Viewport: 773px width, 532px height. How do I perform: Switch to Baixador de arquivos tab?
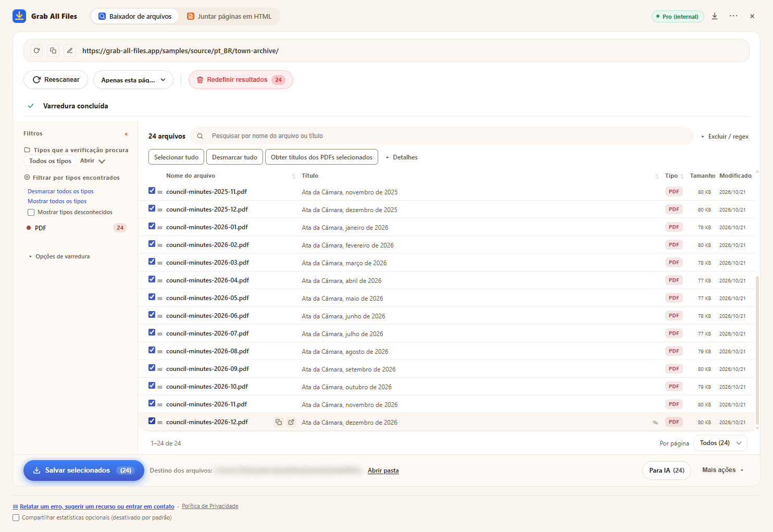click(135, 16)
